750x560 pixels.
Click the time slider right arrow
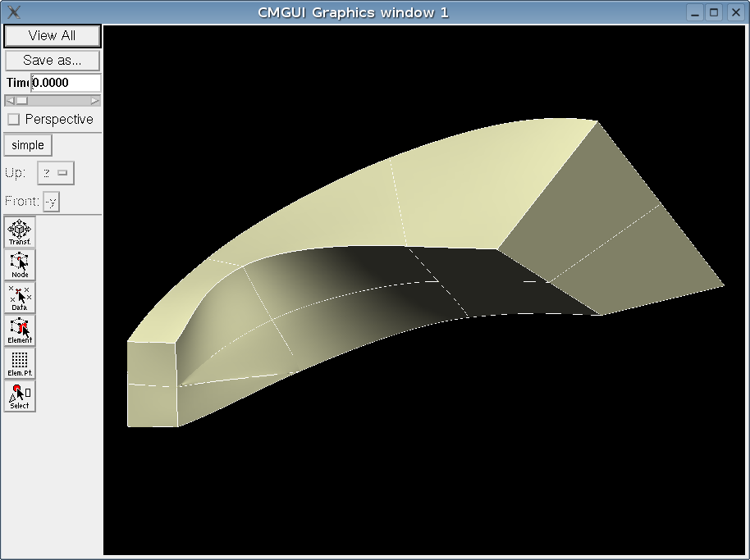[94, 101]
